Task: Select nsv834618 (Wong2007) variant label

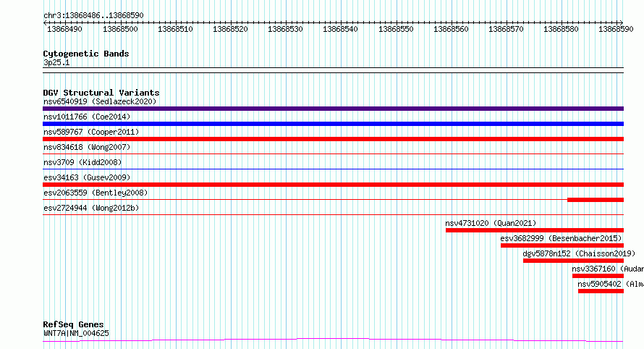Action: tap(87, 147)
